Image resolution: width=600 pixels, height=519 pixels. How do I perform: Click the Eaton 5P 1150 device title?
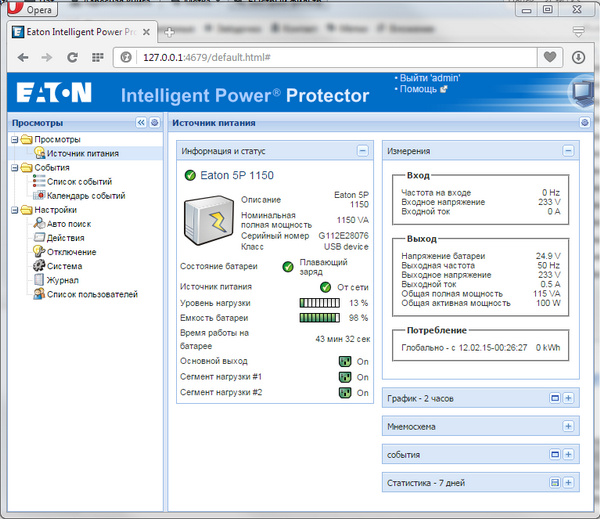[237, 175]
